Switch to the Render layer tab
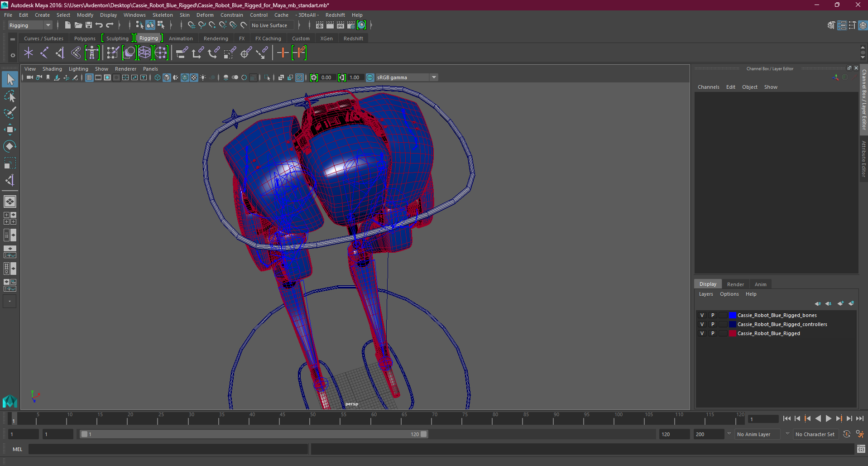This screenshot has height=466, width=868. [735, 284]
